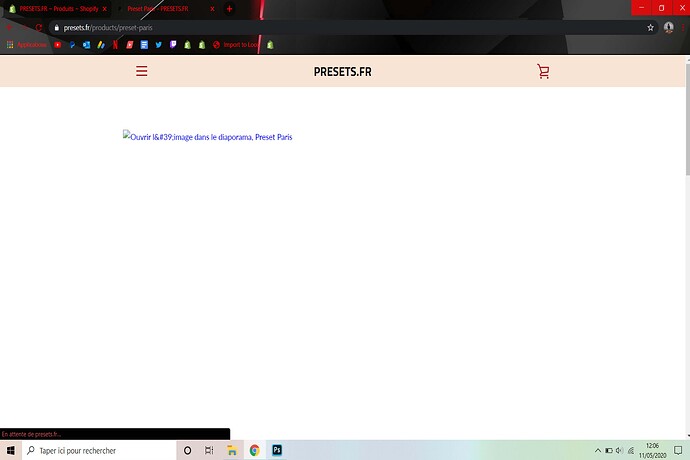Open the volume control icon
The width and height of the screenshot is (690, 460).
point(619,450)
